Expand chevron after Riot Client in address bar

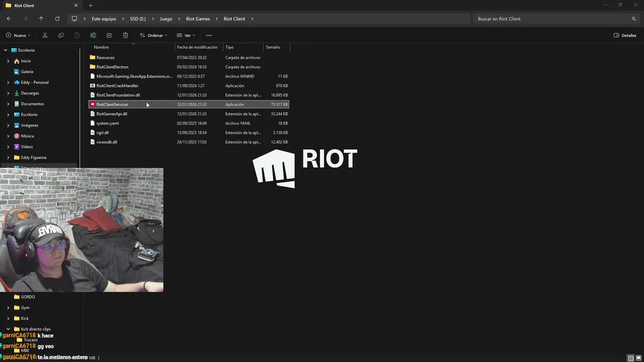pyautogui.click(x=252, y=19)
